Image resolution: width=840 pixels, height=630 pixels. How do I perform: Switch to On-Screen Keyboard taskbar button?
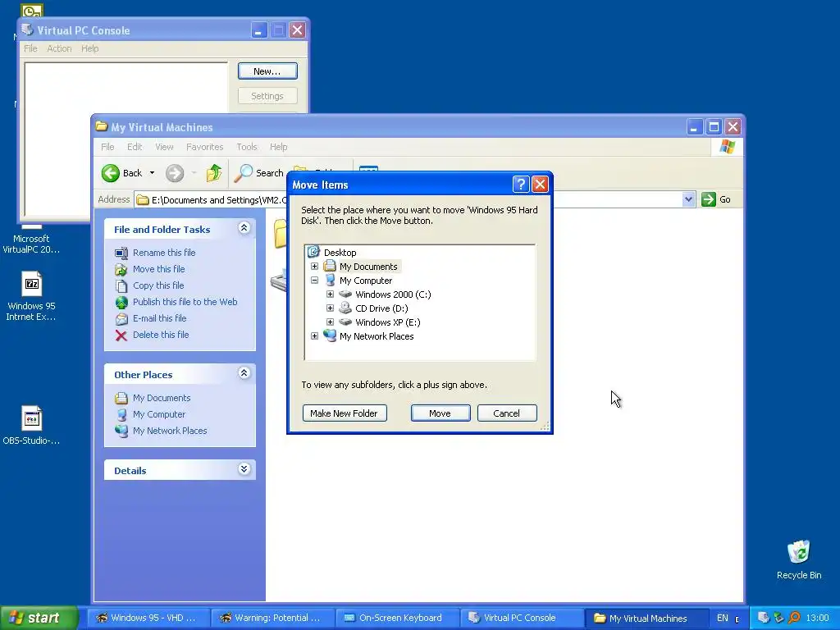click(x=397, y=618)
